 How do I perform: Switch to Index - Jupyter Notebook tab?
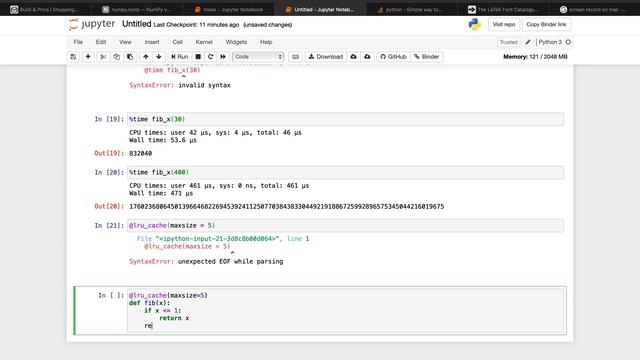[229, 9]
